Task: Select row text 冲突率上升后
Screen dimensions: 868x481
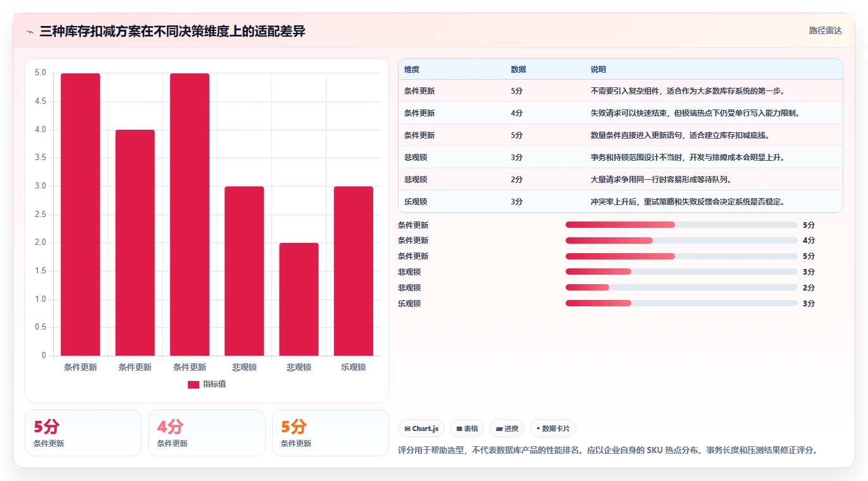Action: click(x=613, y=202)
